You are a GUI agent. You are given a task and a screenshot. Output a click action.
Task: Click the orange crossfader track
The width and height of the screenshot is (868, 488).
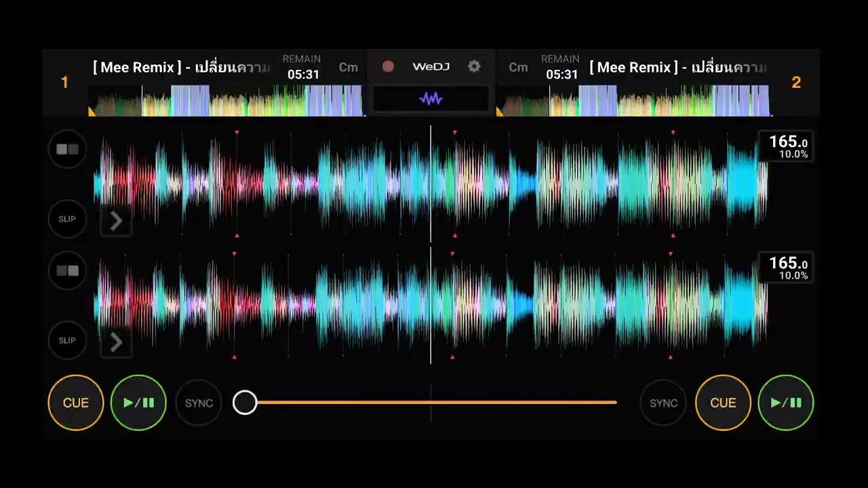(431, 403)
